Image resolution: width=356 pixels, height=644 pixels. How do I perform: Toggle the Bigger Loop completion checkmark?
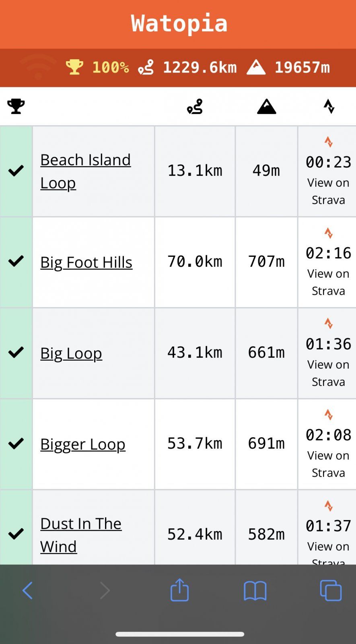(16, 444)
